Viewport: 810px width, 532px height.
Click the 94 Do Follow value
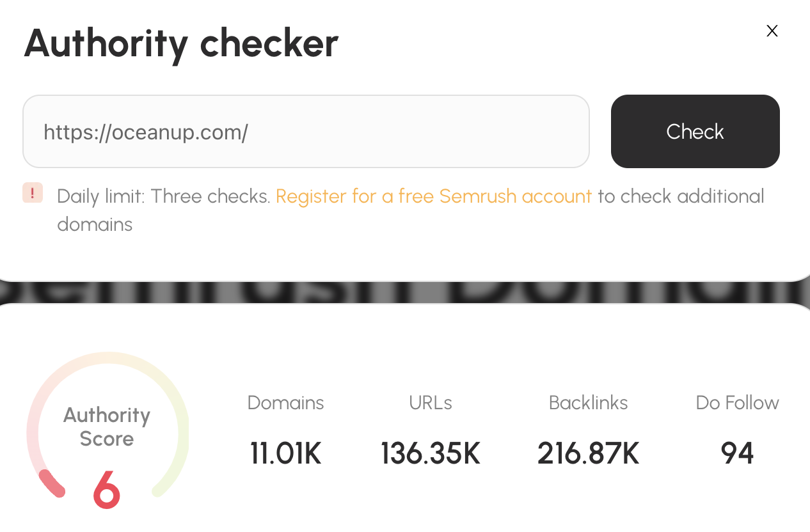tap(737, 453)
